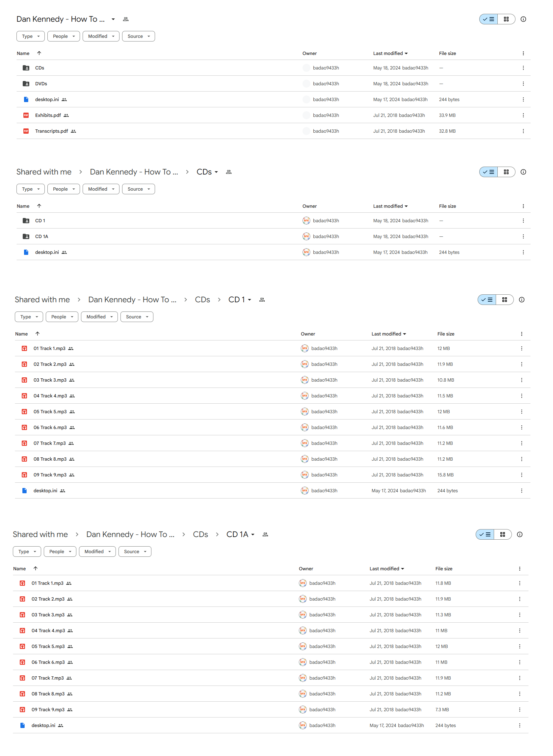This screenshot has height=756, width=553.
Task: Open more actions for 09 Track 9.mp3 in CD 1
Action: click(x=521, y=475)
